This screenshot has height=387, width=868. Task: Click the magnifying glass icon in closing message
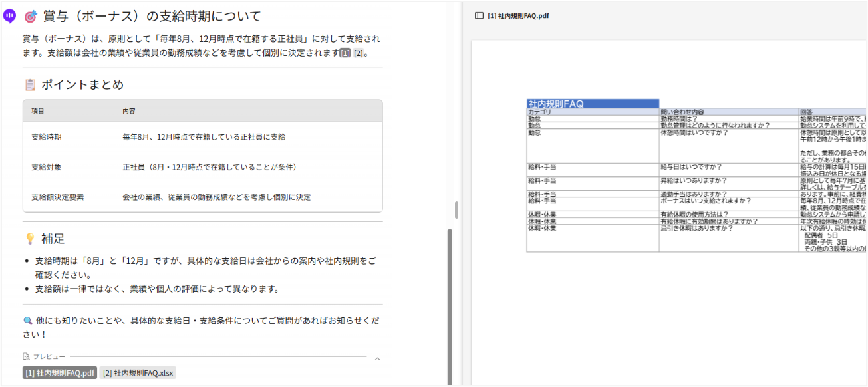tap(27, 320)
